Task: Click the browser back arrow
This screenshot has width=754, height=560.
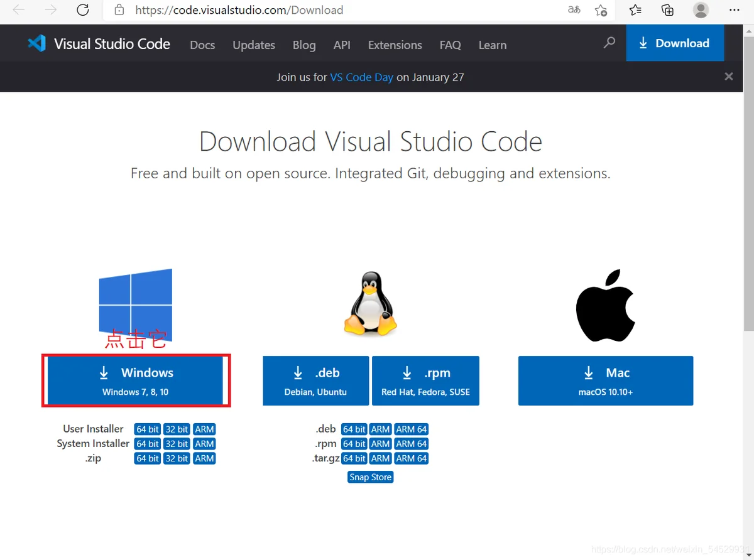Action: tap(19, 10)
